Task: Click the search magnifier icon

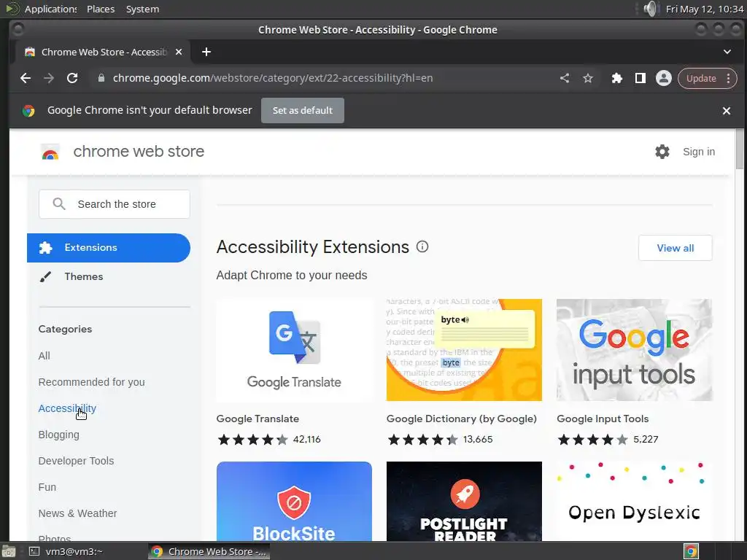Action: 59,204
